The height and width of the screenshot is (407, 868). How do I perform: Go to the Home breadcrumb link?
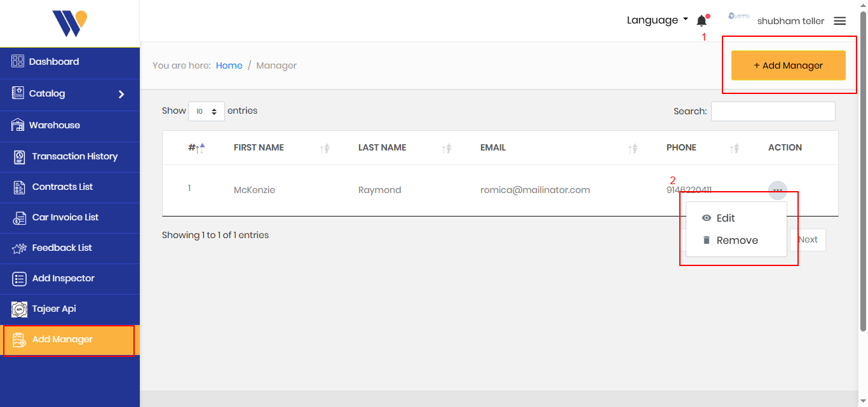229,65
